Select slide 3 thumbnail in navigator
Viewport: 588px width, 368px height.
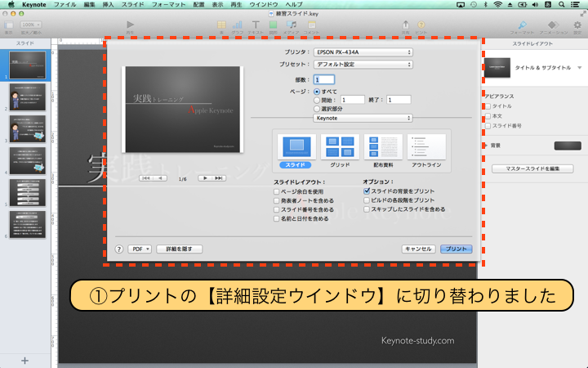point(28,129)
